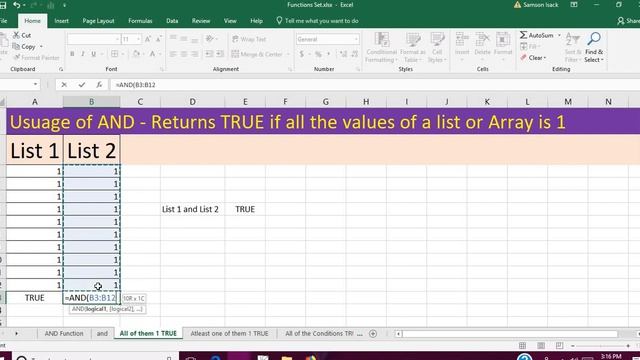The width and height of the screenshot is (640, 360).
Task: Click Page Layout view icon in status bar
Action: (541, 346)
